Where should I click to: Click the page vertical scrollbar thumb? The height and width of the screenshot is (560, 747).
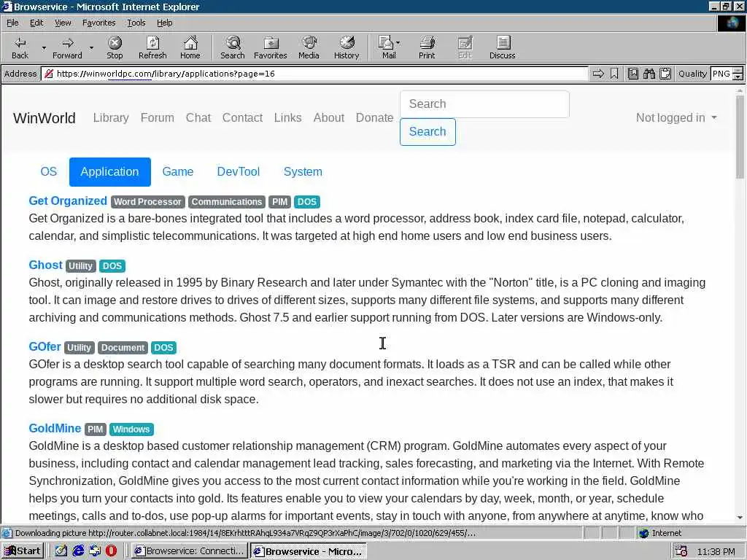(x=740, y=136)
